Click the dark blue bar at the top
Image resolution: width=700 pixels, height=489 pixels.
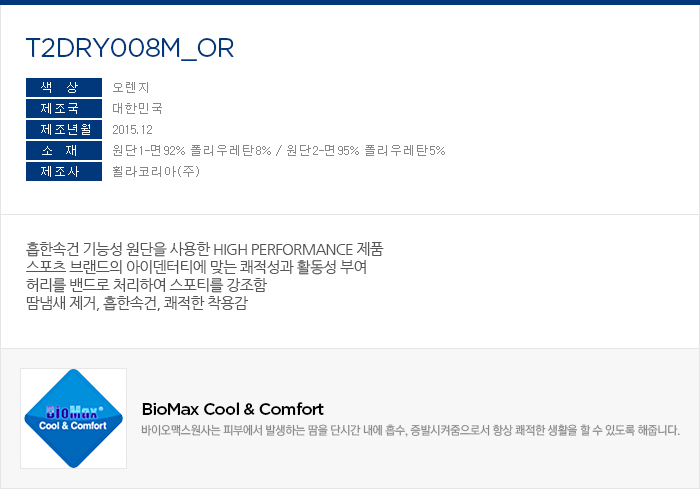pos(350,2)
